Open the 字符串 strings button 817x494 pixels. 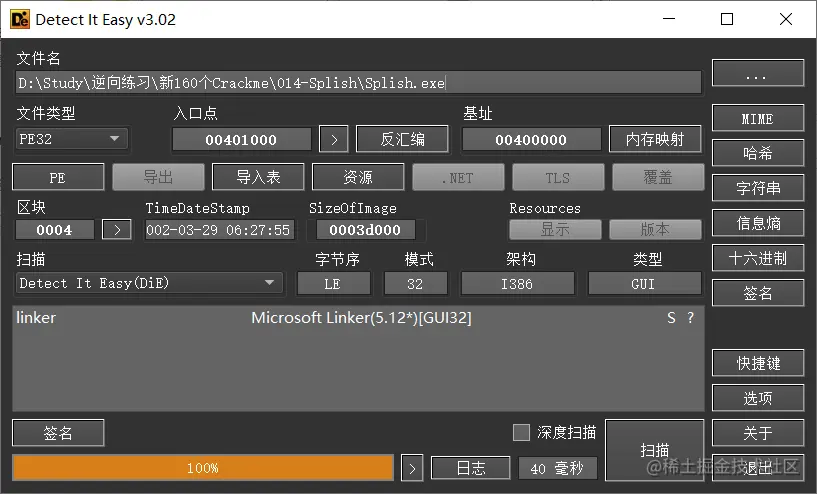point(758,188)
